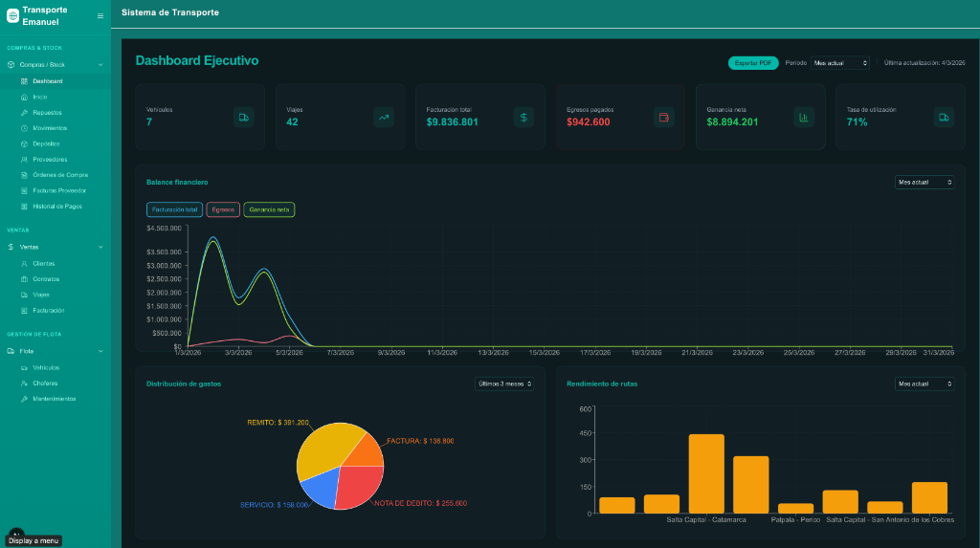
Task: Click the Exportar PDF button
Action: click(x=753, y=63)
